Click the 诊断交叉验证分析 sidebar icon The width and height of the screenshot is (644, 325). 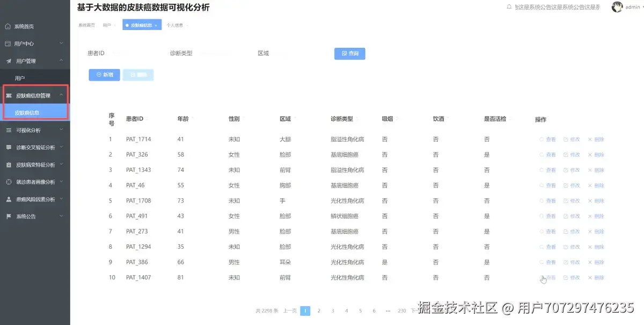[8, 147]
